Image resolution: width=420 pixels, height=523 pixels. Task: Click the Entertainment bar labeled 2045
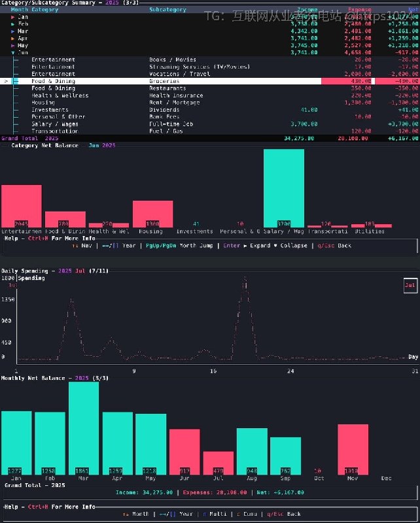[x=22, y=206]
